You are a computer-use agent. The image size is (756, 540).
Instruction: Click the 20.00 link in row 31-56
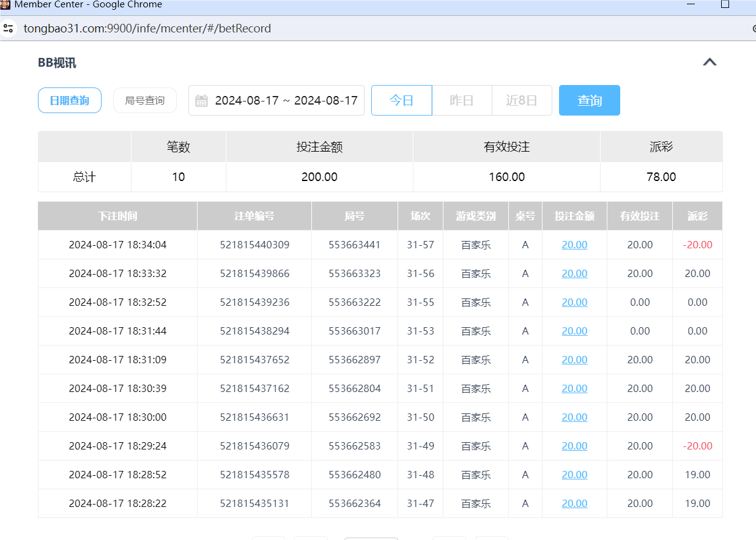click(574, 273)
